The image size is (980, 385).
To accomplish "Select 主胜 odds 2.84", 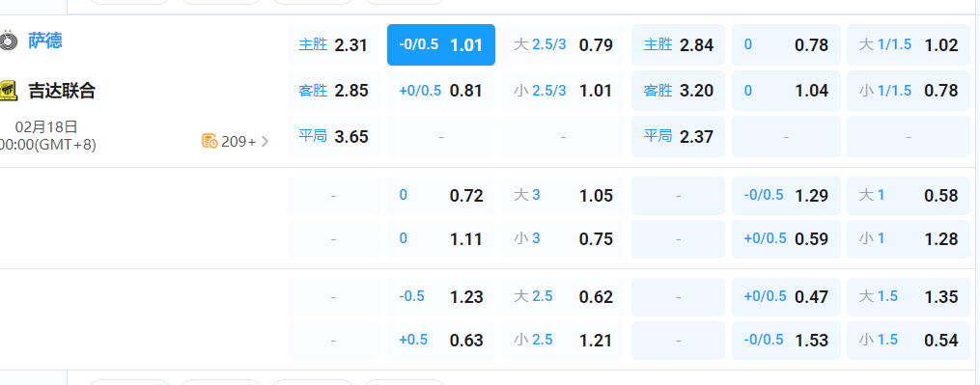I will (678, 45).
